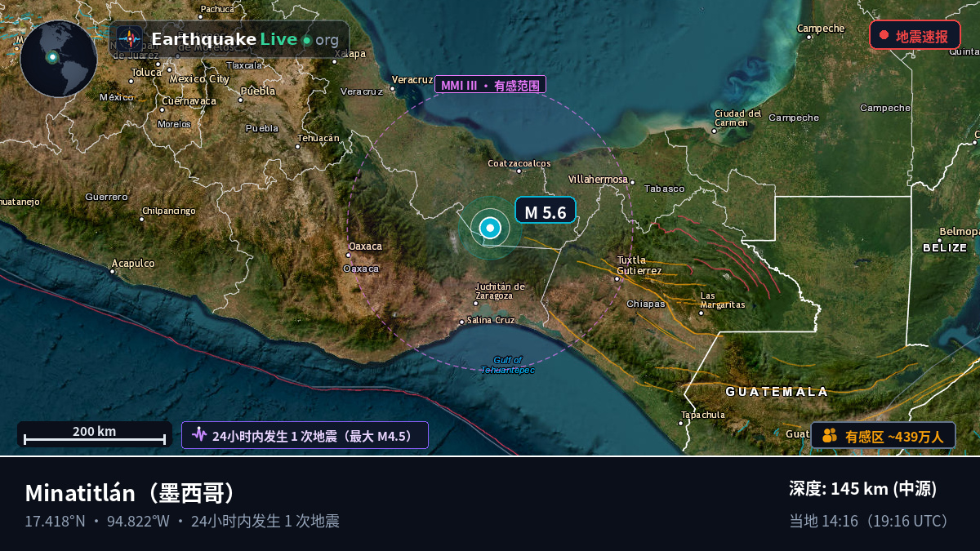
Task: Click the Mexico City label
Action: (x=199, y=79)
